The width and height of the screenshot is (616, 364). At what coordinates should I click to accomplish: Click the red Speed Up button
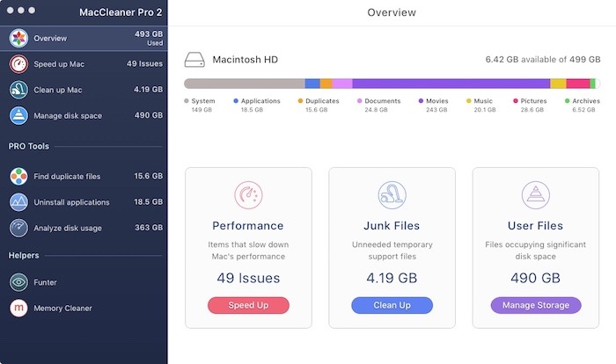pos(248,305)
